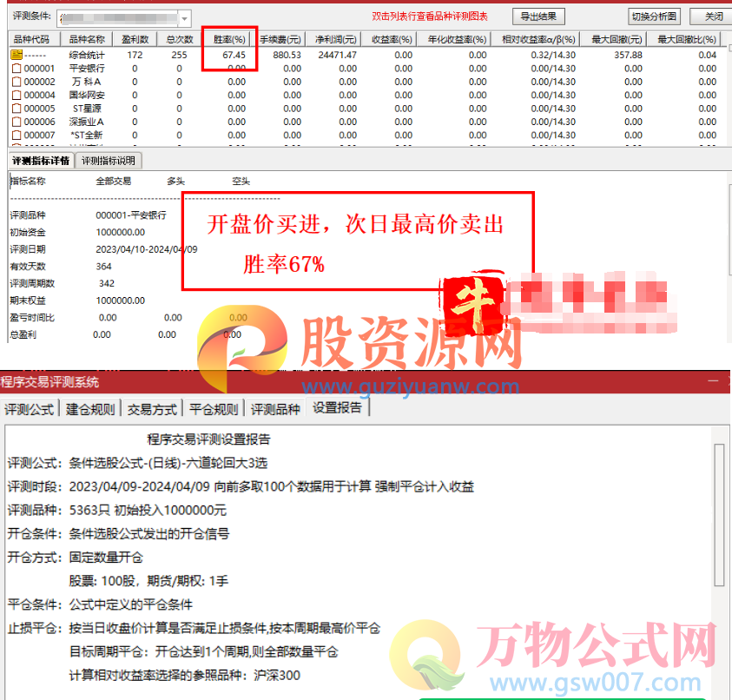Click the 开仓方式: 固定数量开仓 report line
This screenshot has height=700, width=732.
tap(76, 557)
